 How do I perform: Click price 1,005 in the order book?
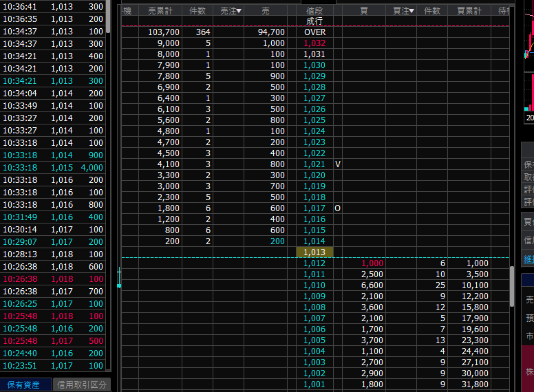click(314, 340)
